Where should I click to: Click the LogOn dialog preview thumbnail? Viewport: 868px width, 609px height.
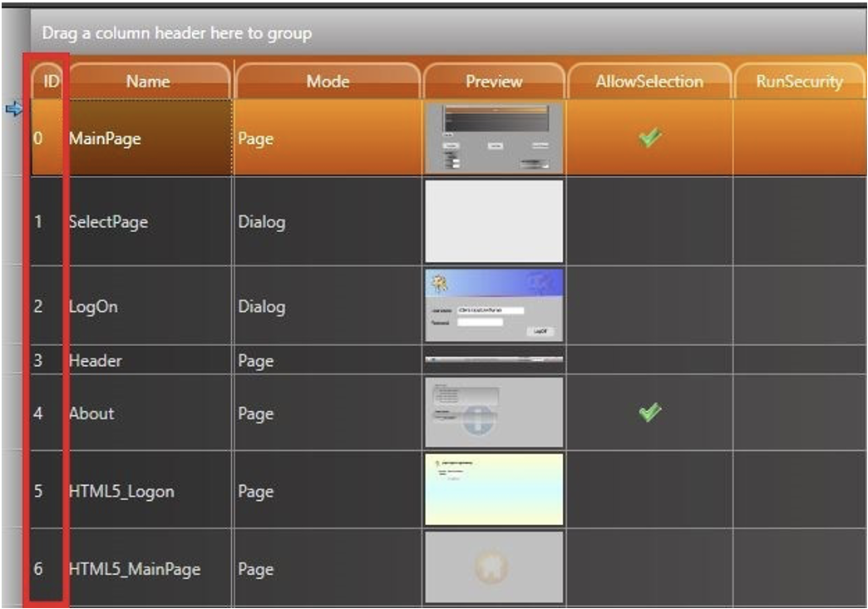[494, 305]
